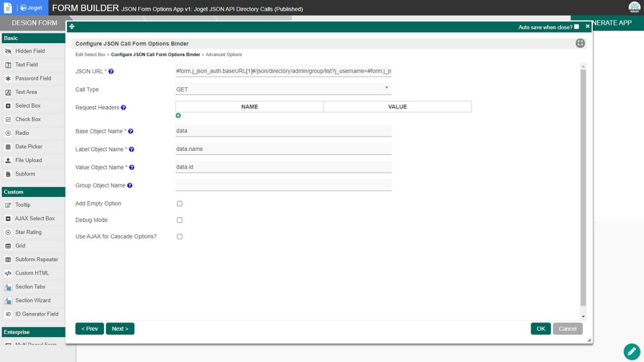Viewport: 644px width, 362px height.
Task: Click the help icon beside JSON URL
Action: coord(111,71)
